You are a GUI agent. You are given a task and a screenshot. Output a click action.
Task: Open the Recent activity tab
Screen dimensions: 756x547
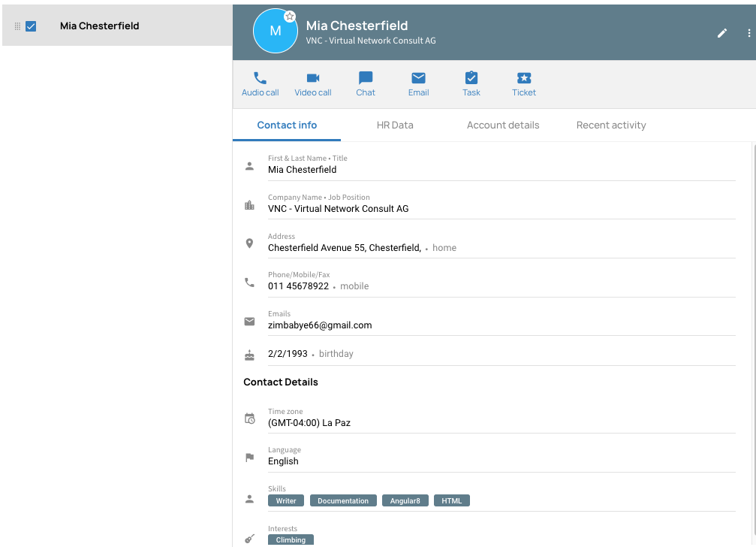pos(611,125)
